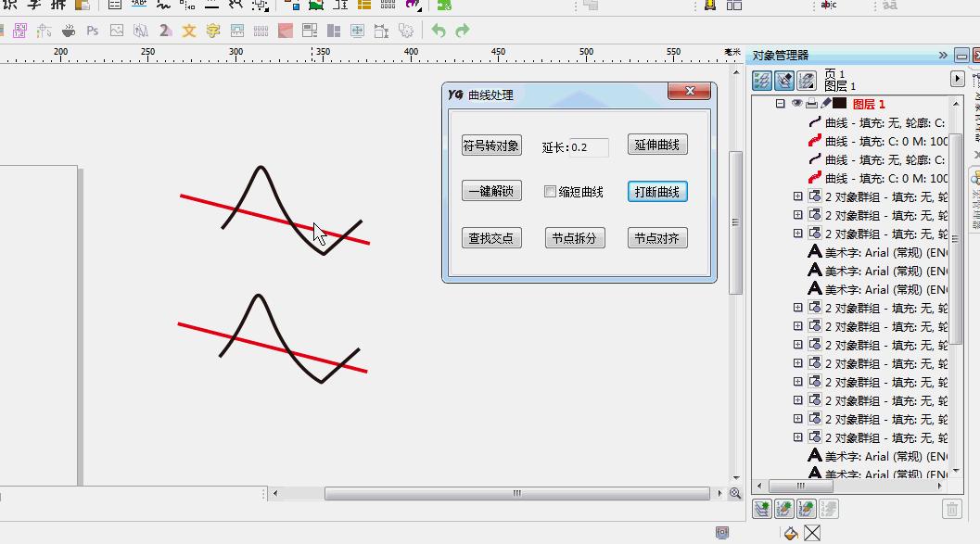Click the Undo icon on the toolbar

(438, 30)
